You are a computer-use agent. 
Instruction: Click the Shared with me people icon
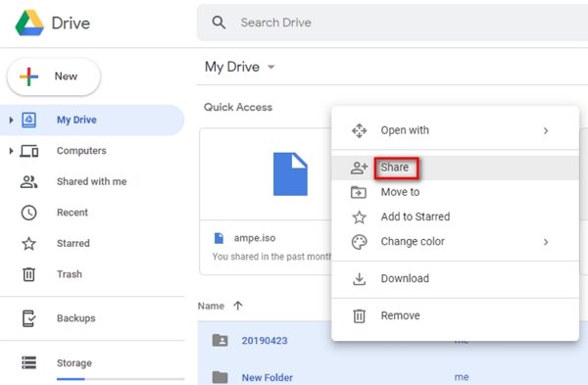(28, 182)
